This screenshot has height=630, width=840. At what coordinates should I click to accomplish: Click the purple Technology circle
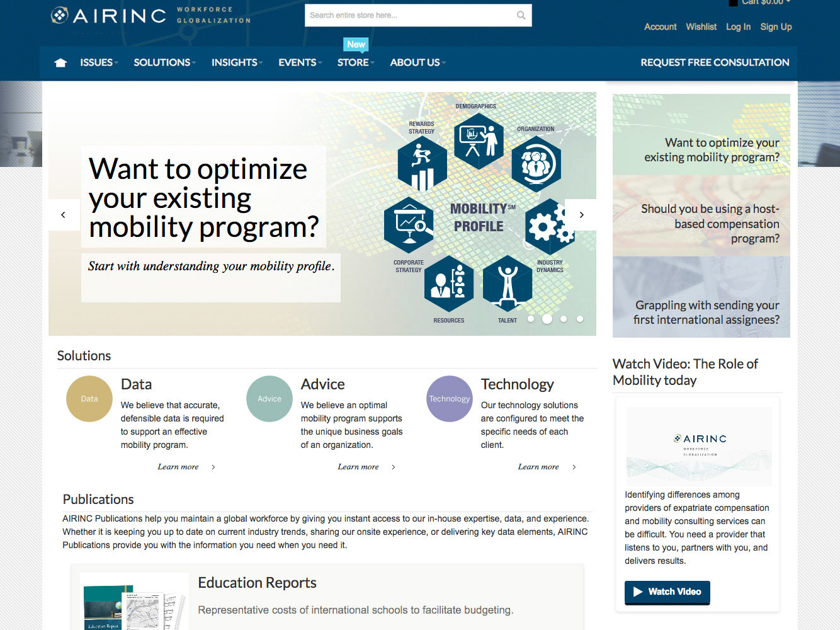click(x=450, y=399)
